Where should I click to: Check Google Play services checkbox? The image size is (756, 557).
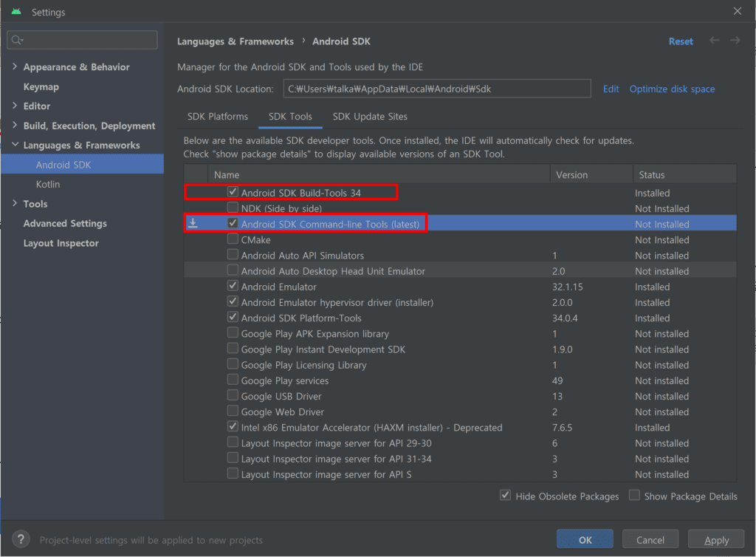coord(233,380)
